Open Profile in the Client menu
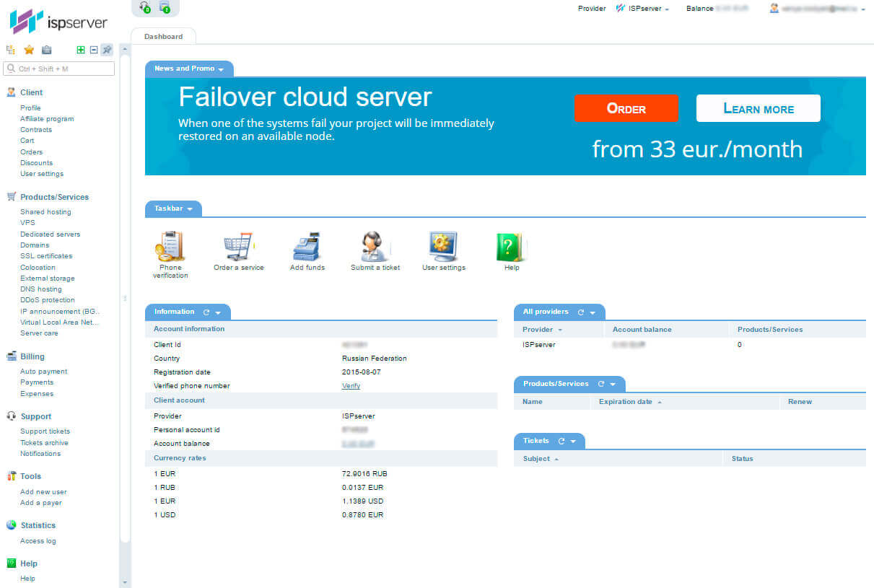Image resolution: width=874 pixels, height=588 pixels. point(30,108)
